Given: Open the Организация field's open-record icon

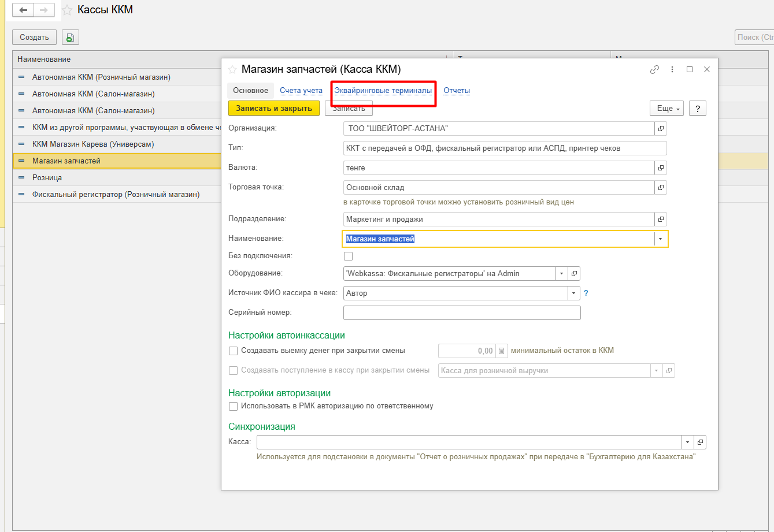Looking at the screenshot, I should coord(661,128).
